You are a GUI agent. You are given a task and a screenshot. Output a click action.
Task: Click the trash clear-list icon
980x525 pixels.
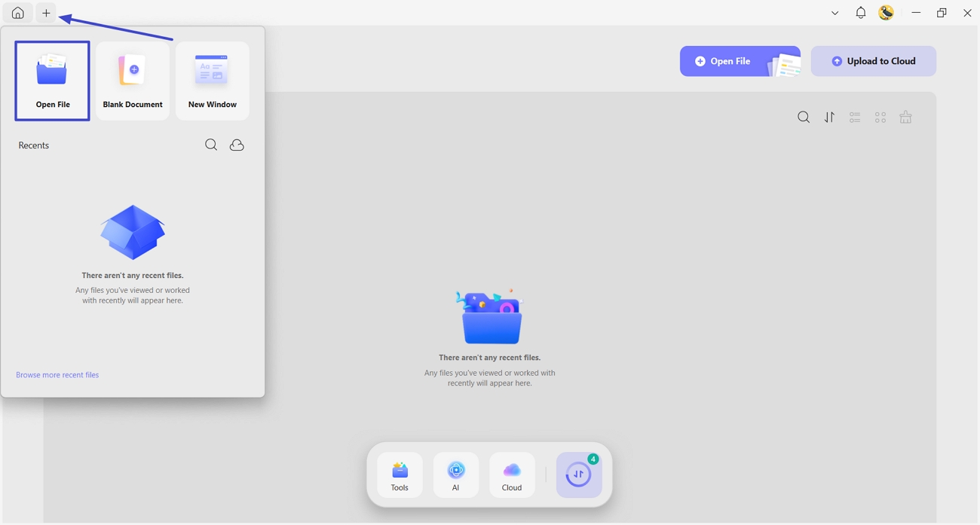(x=906, y=118)
